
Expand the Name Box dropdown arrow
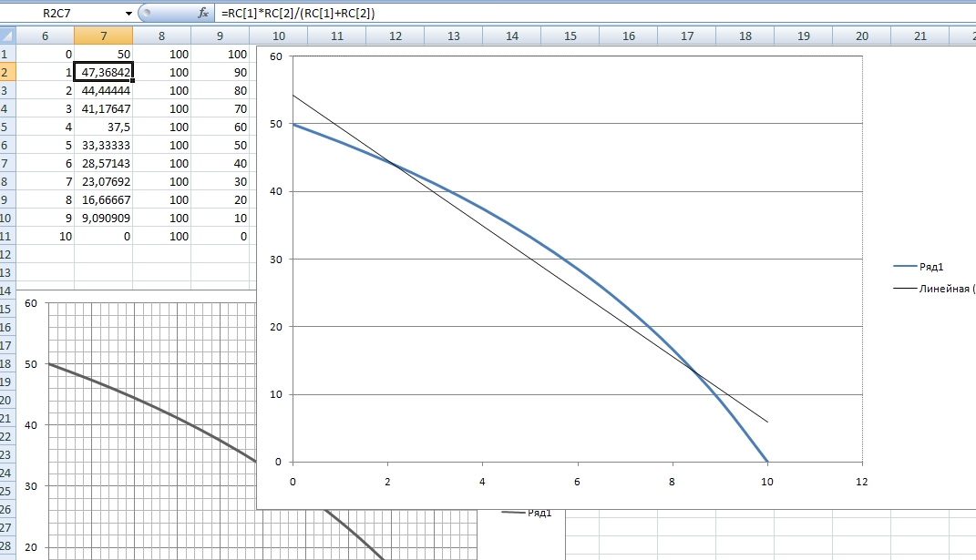(128, 13)
